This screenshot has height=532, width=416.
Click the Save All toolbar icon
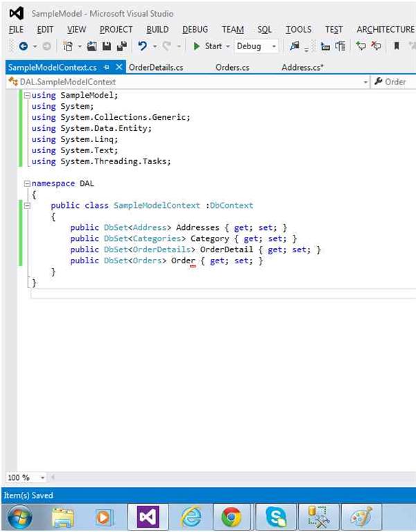(121, 46)
